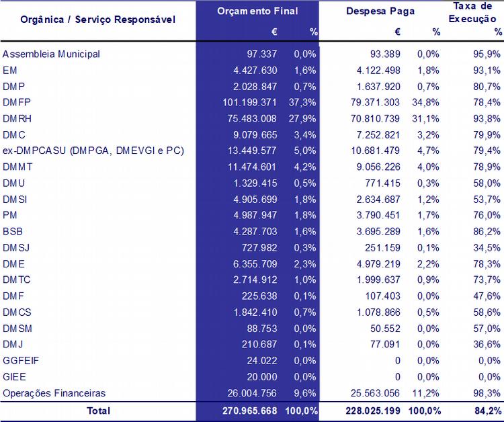The height and width of the screenshot is (422, 504).
Task: Select the overall execution rate 84,2%
Action: click(x=487, y=410)
